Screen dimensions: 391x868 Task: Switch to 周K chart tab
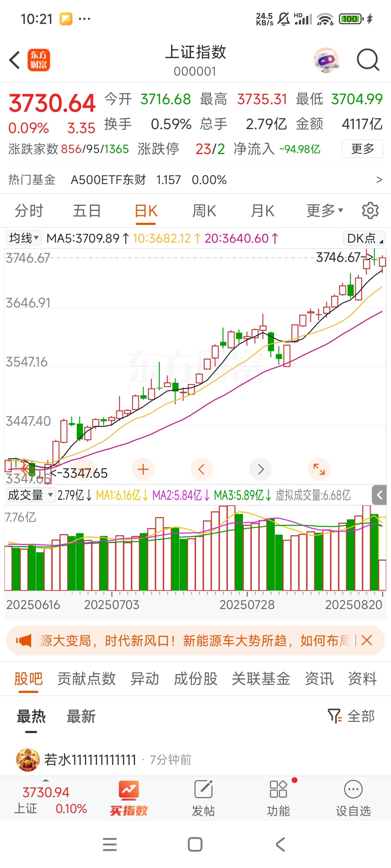click(x=204, y=210)
